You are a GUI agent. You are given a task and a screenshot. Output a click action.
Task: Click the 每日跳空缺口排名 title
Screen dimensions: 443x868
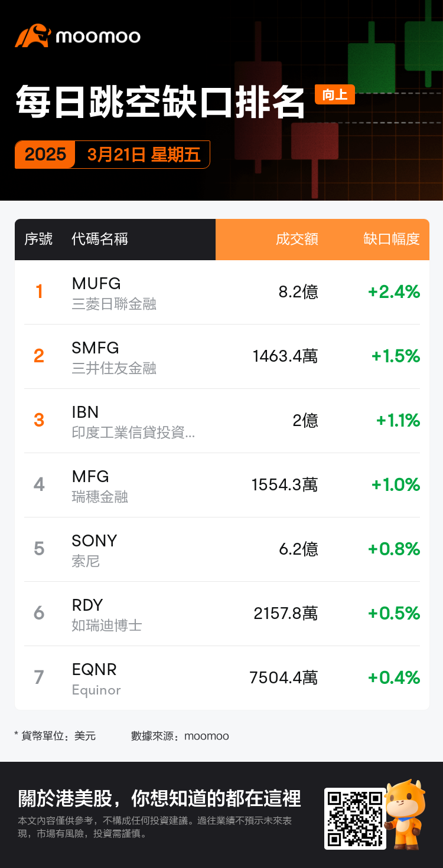pyautogui.click(x=160, y=102)
